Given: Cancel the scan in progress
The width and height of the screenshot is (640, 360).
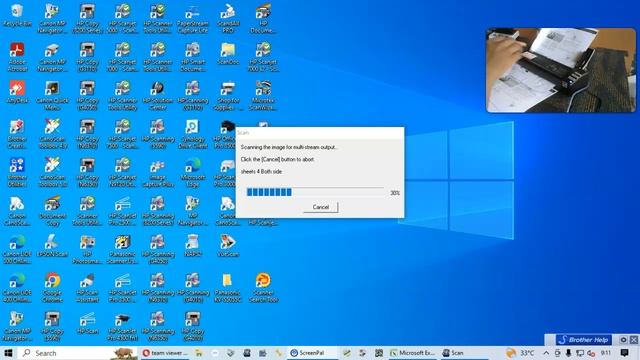Looking at the screenshot, I should click(320, 207).
